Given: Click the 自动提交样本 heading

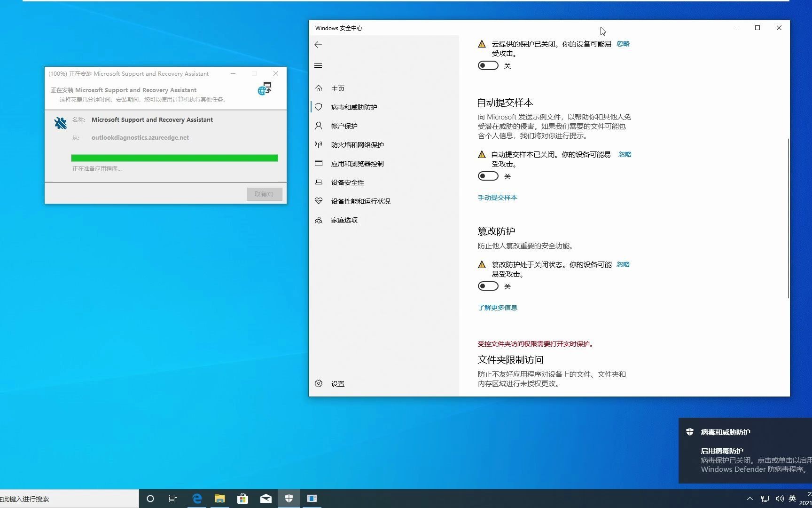Looking at the screenshot, I should coord(505,103).
